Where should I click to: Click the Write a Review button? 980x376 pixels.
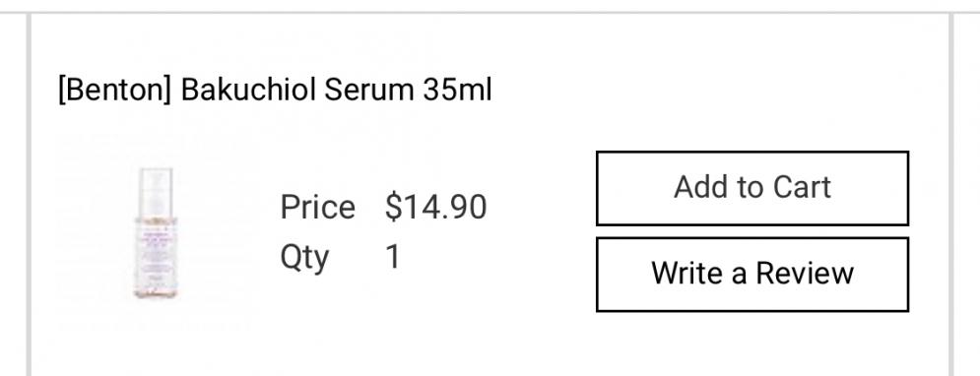pos(752,275)
